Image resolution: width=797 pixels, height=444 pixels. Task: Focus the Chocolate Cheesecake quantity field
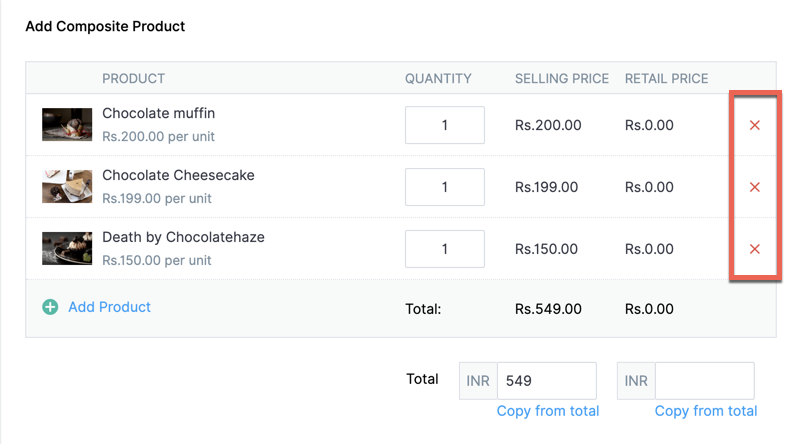tap(444, 187)
